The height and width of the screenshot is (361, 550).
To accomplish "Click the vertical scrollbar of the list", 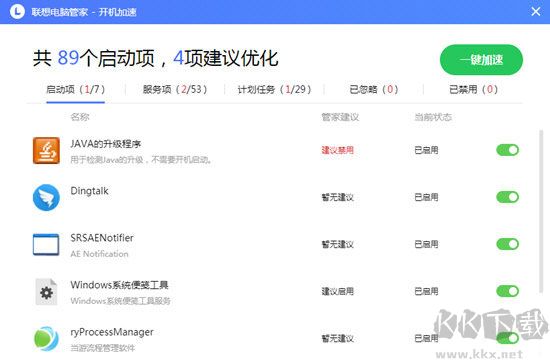I will coord(541,210).
